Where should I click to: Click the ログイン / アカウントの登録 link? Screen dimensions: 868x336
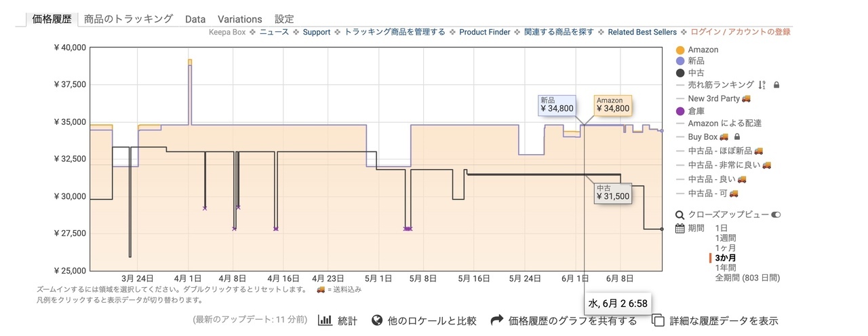click(x=741, y=32)
